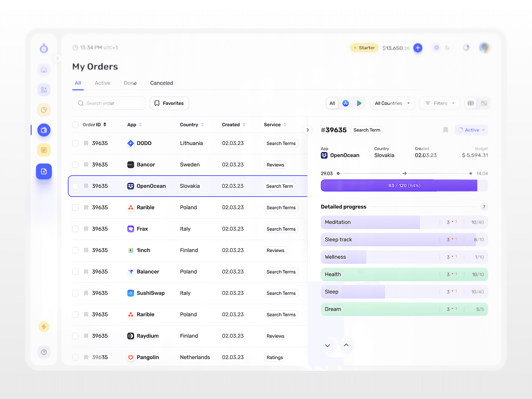Check the 1inch order checkbox
This screenshot has width=532, height=399.
pos(75,250)
